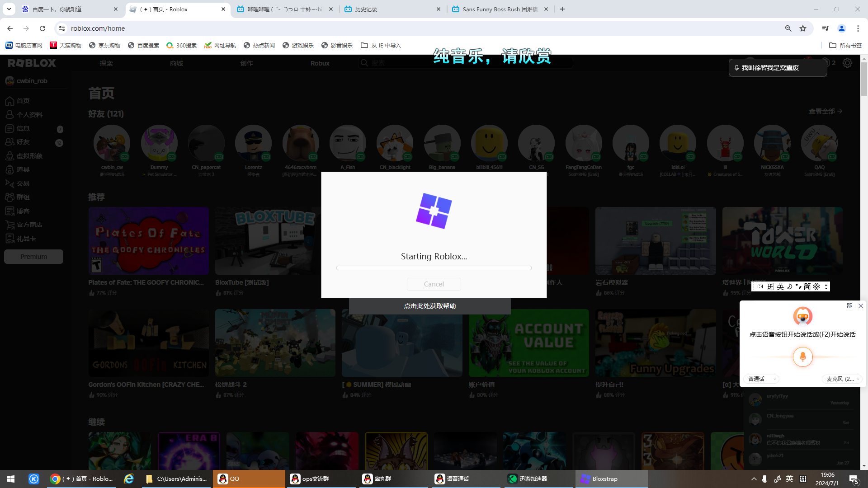This screenshot has height=488, width=868.
Task: Open Bloxstrap from the taskbar
Action: [611, 479]
